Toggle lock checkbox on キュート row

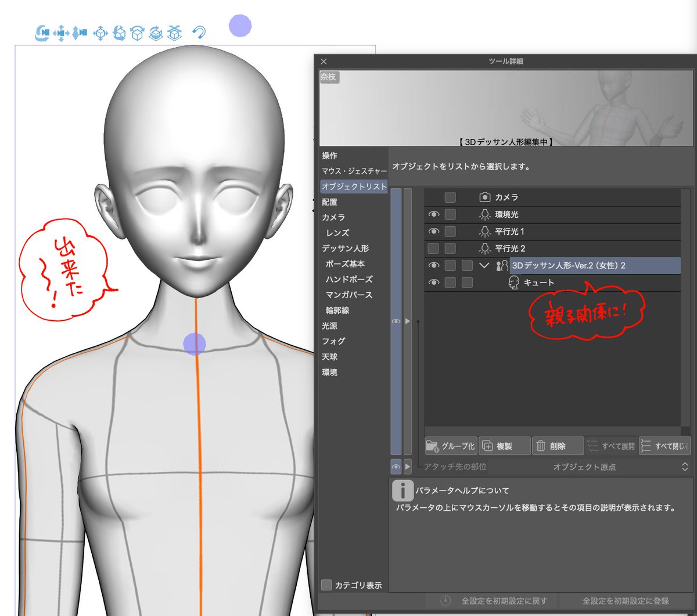(x=450, y=282)
